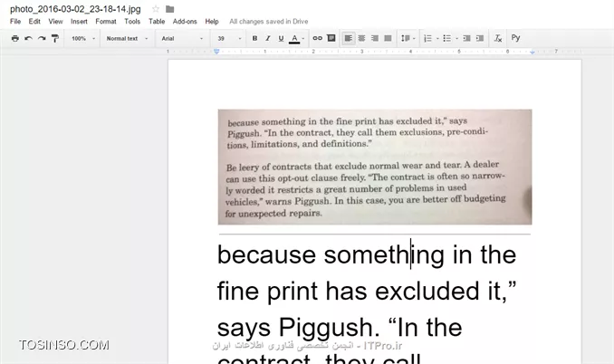Screen dimensions: 614x364
Task: Open the Tools menu
Action: click(x=132, y=22)
